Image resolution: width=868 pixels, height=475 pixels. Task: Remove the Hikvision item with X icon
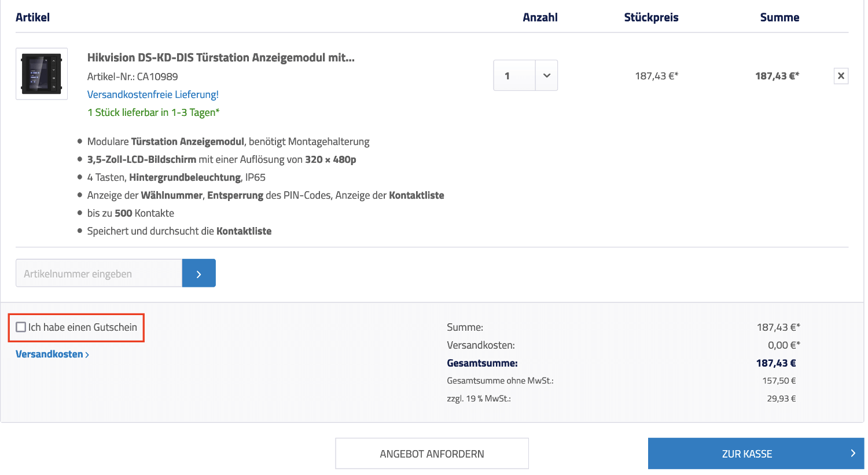pos(841,76)
